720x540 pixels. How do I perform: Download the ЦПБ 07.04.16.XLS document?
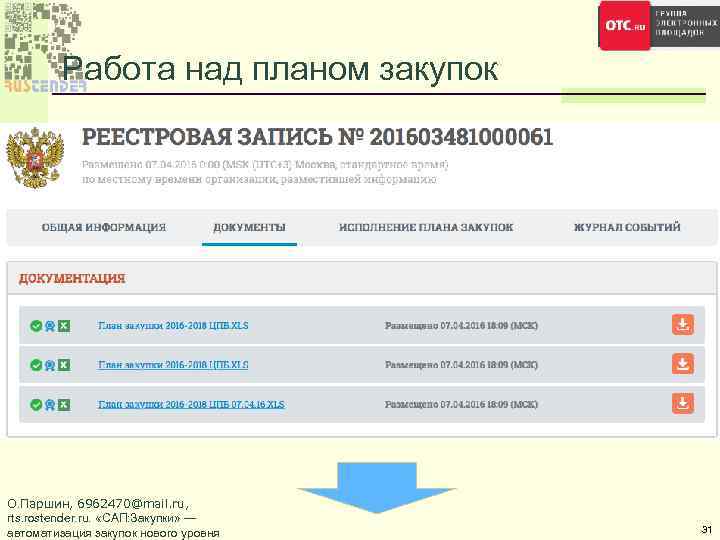pos(683,404)
